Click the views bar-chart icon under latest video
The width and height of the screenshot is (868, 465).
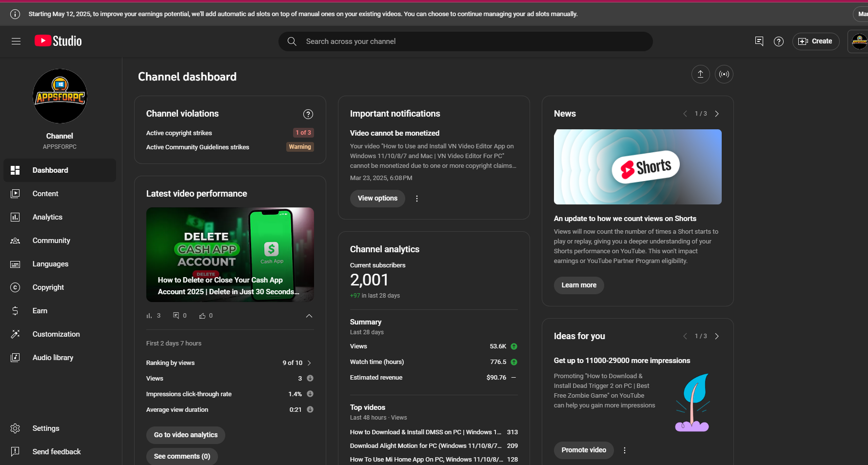coord(149,316)
